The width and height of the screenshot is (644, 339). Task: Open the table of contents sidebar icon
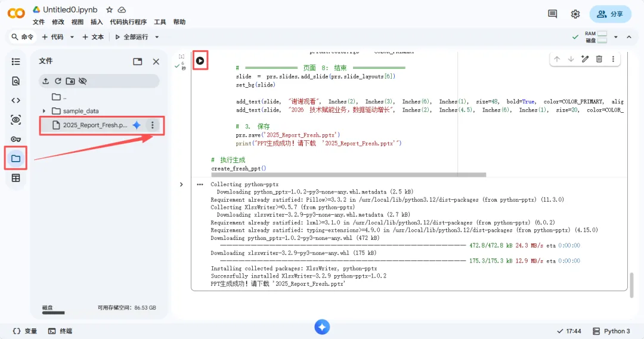pyautogui.click(x=16, y=61)
